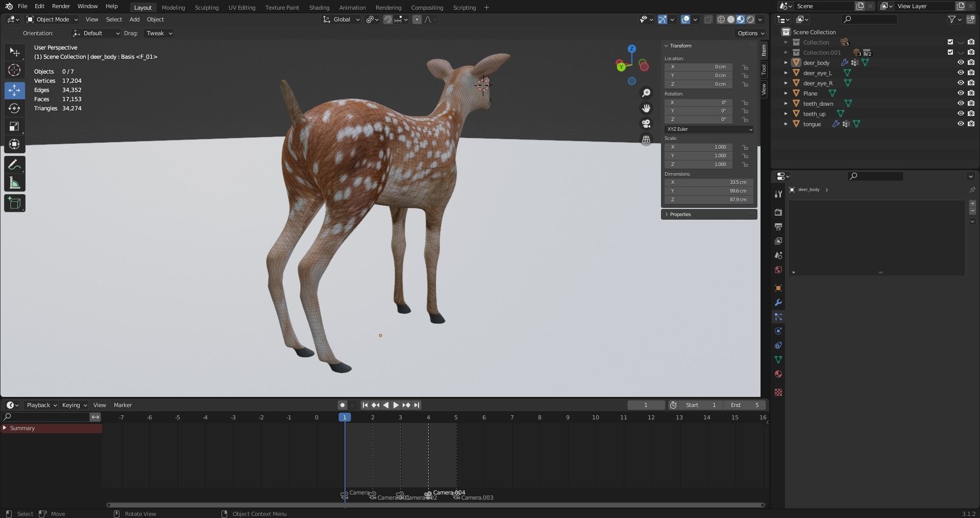Open the Render properties tab
980x518 pixels.
778,212
